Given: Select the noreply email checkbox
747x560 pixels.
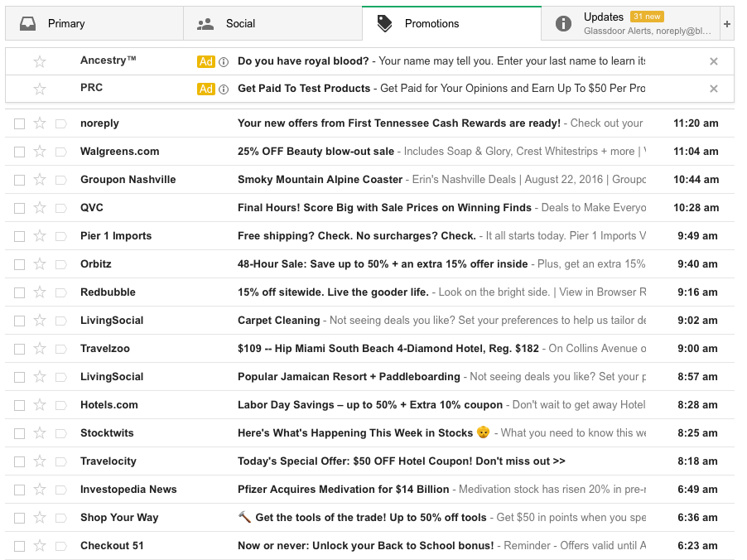Looking at the screenshot, I should click(20, 124).
